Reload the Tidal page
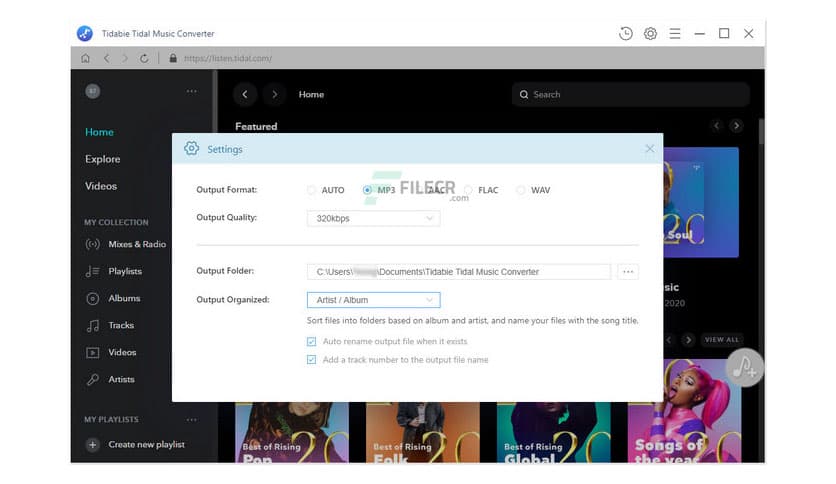 click(x=144, y=58)
